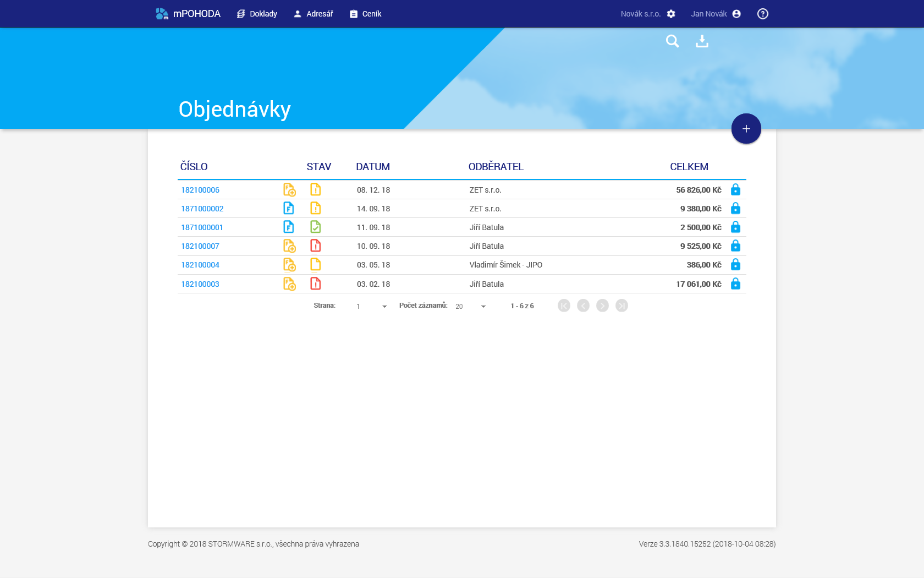Image resolution: width=924 pixels, height=578 pixels.
Task: Sort by the DATUM column header
Action: [x=373, y=167]
